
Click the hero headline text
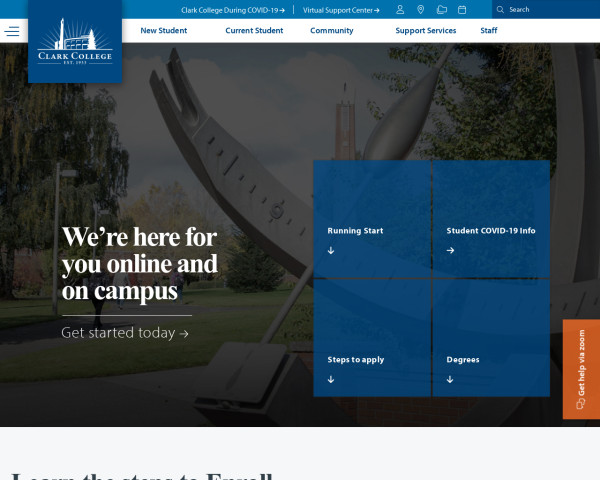click(x=140, y=264)
